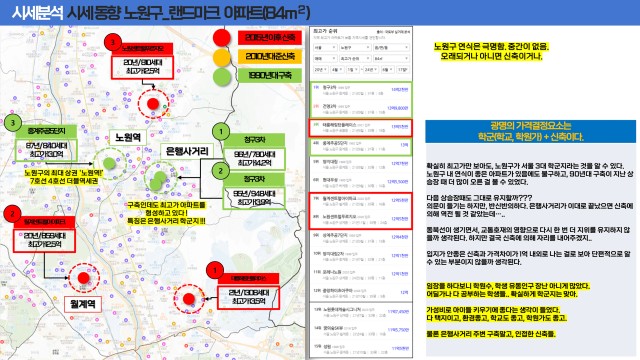Viewport: 640px width, 360px height.
Task: Select the 12위 apartment ranking row
Action: click(x=361, y=293)
